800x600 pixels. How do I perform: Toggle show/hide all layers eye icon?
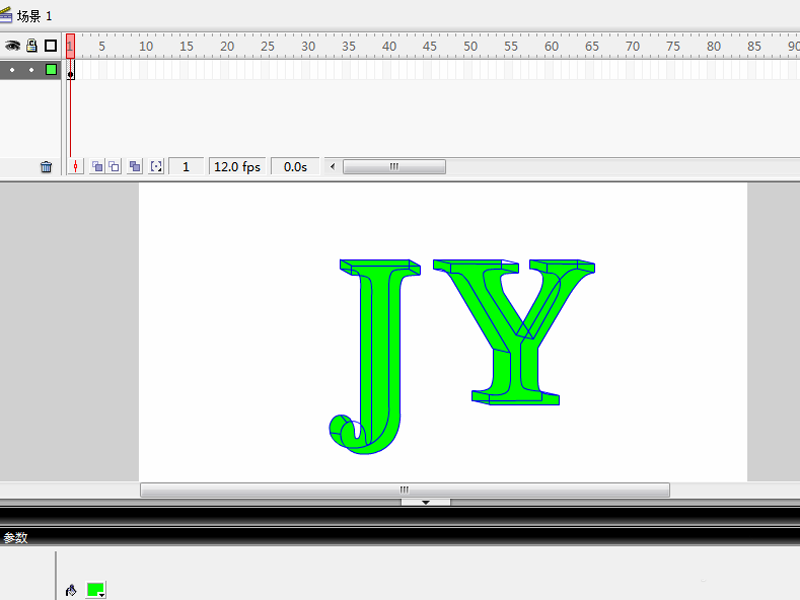click(x=12, y=46)
